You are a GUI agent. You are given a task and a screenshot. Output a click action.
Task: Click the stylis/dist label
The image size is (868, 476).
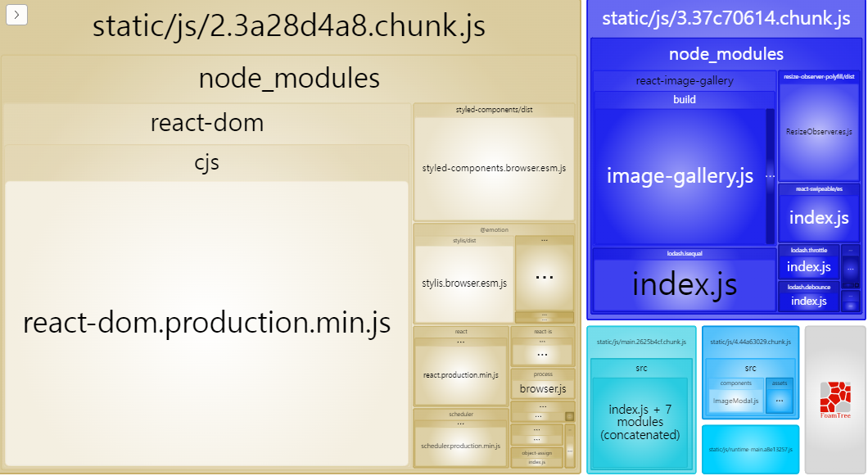tap(464, 241)
